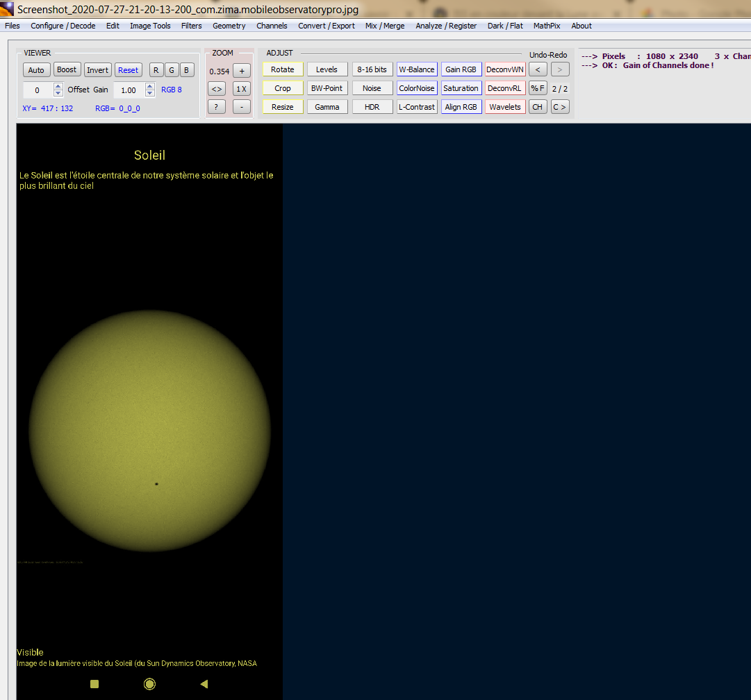Image resolution: width=751 pixels, height=700 pixels.
Task: Open the DeconvRL tool
Action: (x=505, y=88)
